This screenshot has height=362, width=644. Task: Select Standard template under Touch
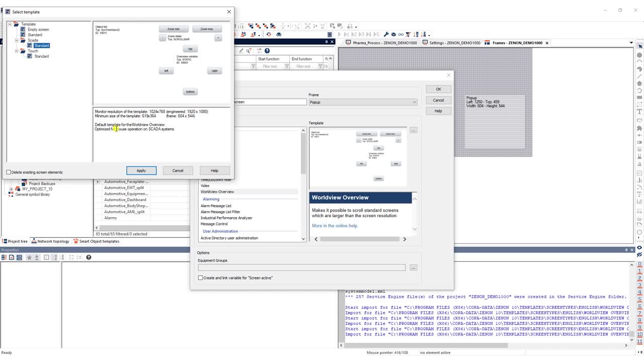click(41, 56)
